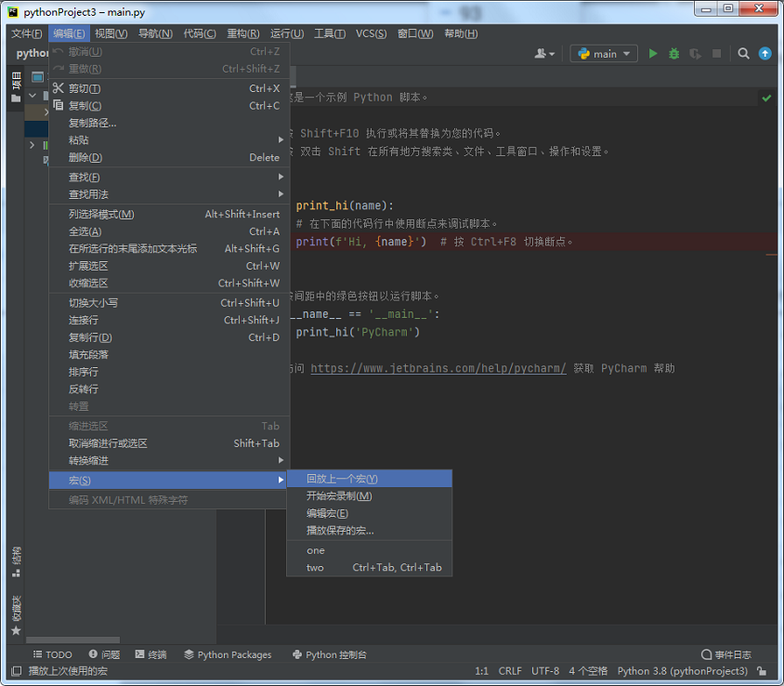Image resolution: width=784 pixels, height=686 pixels.
Task: Open the Project tool window sidebar button
Action: (x=16, y=86)
